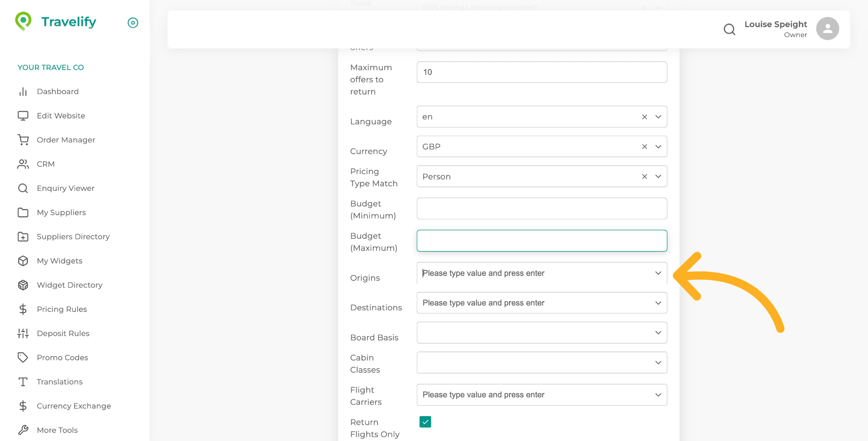Click the Promo Codes tag icon
This screenshot has width=868, height=441.
23,357
